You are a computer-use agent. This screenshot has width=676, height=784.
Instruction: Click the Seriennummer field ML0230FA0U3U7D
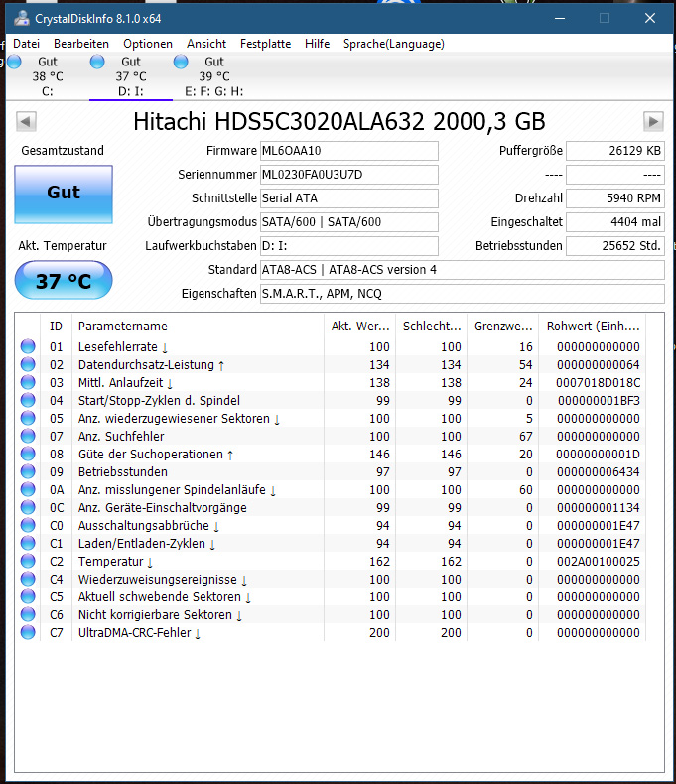point(349,175)
